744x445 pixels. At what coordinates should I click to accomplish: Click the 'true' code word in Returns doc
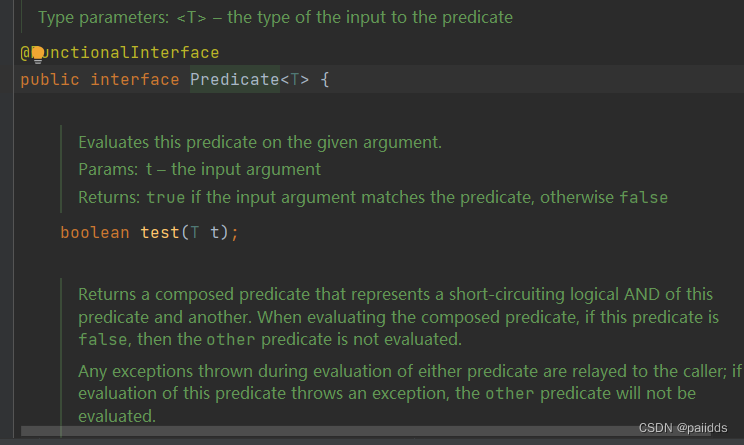pyautogui.click(x=166, y=197)
